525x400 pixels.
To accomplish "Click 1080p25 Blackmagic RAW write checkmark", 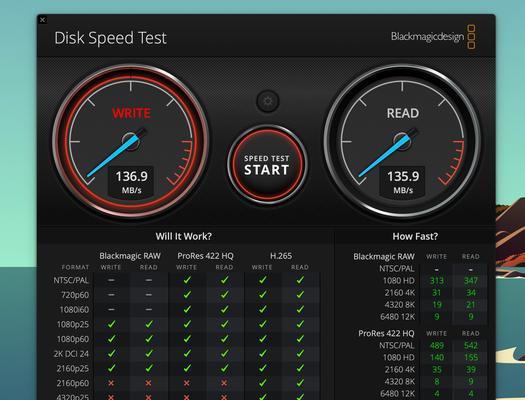I will tap(111, 324).
